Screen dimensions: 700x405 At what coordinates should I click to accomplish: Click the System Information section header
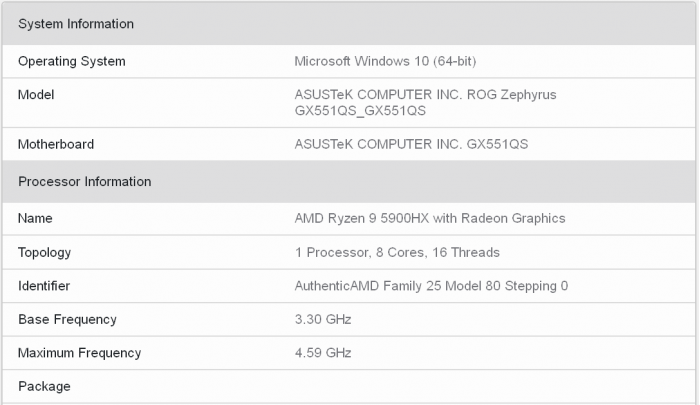pyautogui.click(x=76, y=24)
